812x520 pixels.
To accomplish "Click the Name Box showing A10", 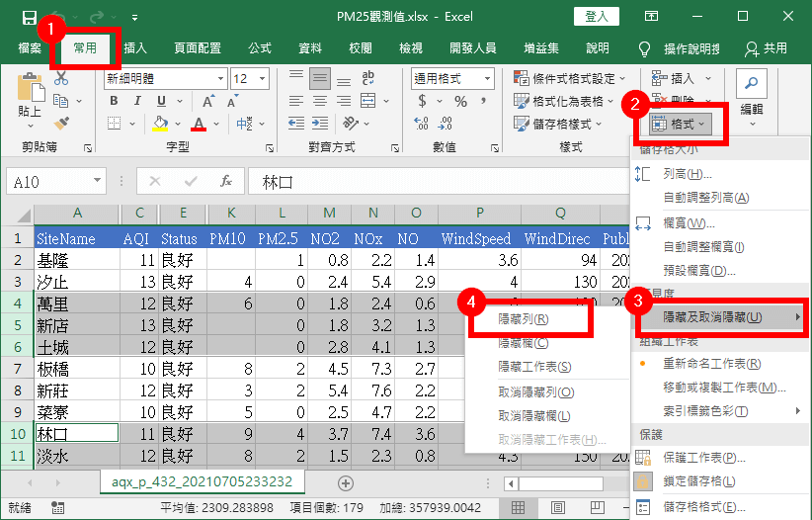I will click(56, 182).
